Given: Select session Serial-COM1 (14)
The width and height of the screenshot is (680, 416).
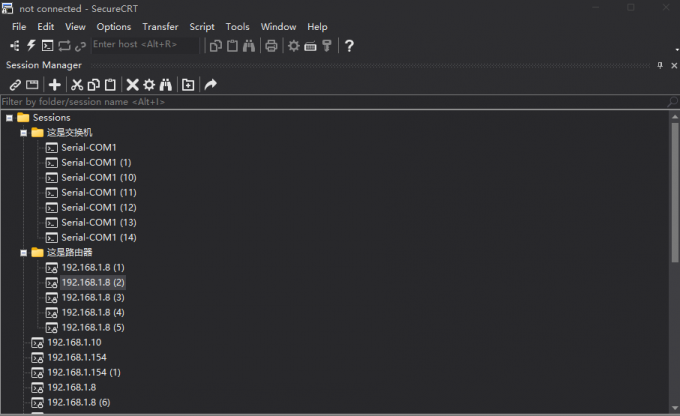Looking at the screenshot, I should click(99, 237).
